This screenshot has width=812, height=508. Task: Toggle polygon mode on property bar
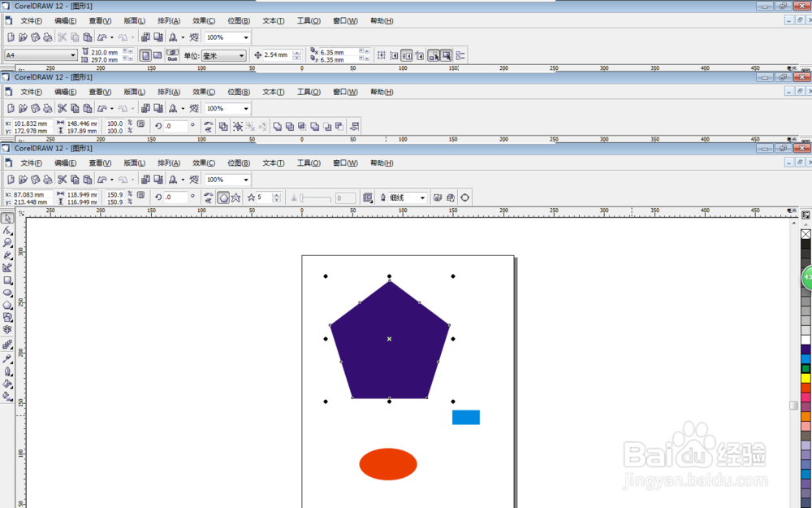pyautogui.click(x=223, y=198)
